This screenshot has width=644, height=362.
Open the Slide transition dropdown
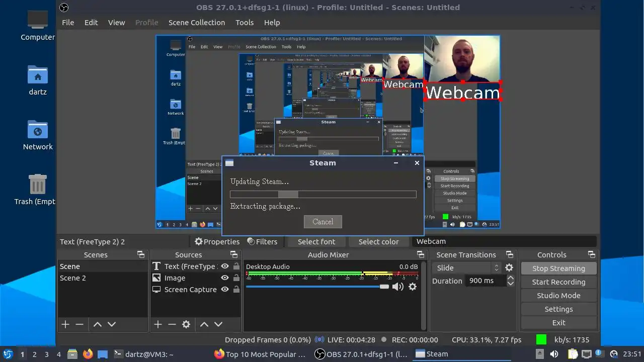(466, 268)
